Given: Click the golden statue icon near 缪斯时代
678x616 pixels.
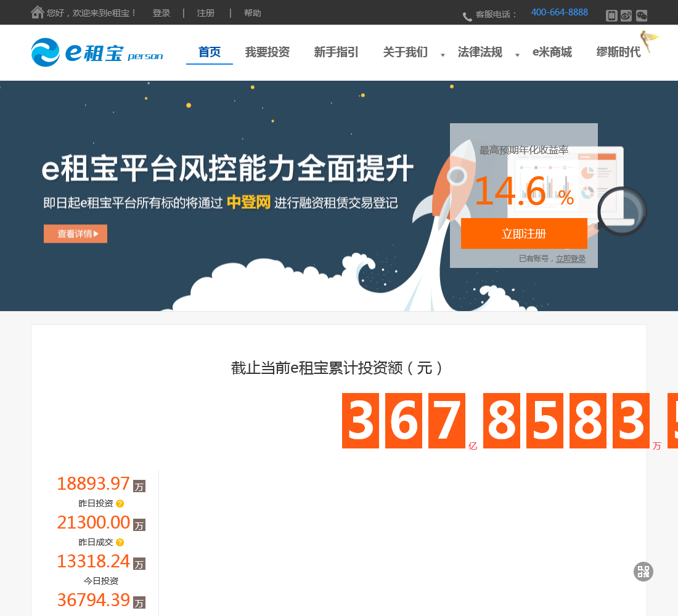Looking at the screenshot, I should 648,41.
